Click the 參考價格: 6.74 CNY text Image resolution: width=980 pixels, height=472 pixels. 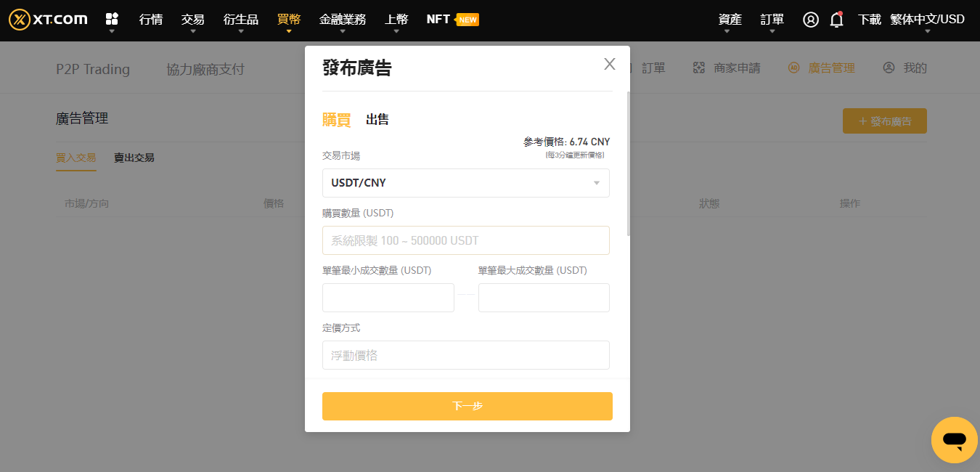[567, 142]
